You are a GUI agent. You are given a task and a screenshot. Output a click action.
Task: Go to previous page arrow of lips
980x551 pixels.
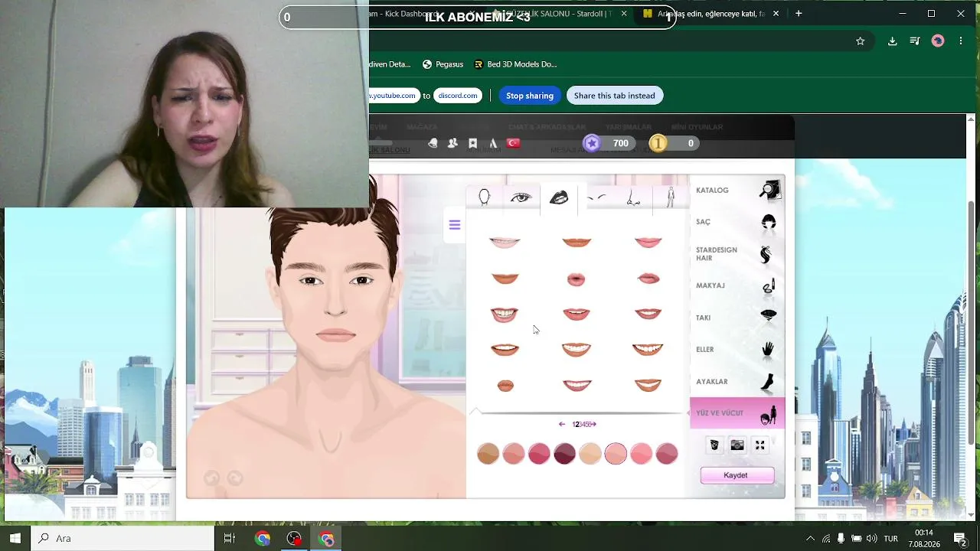click(x=562, y=424)
